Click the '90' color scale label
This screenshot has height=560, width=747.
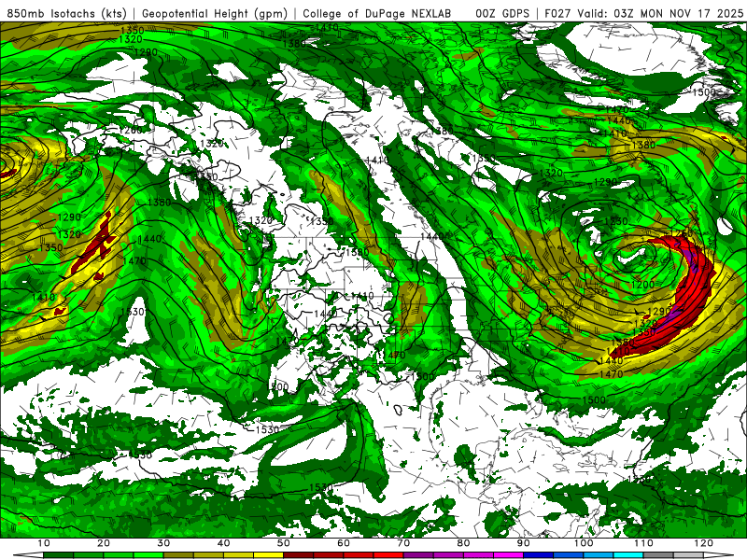click(524, 543)
